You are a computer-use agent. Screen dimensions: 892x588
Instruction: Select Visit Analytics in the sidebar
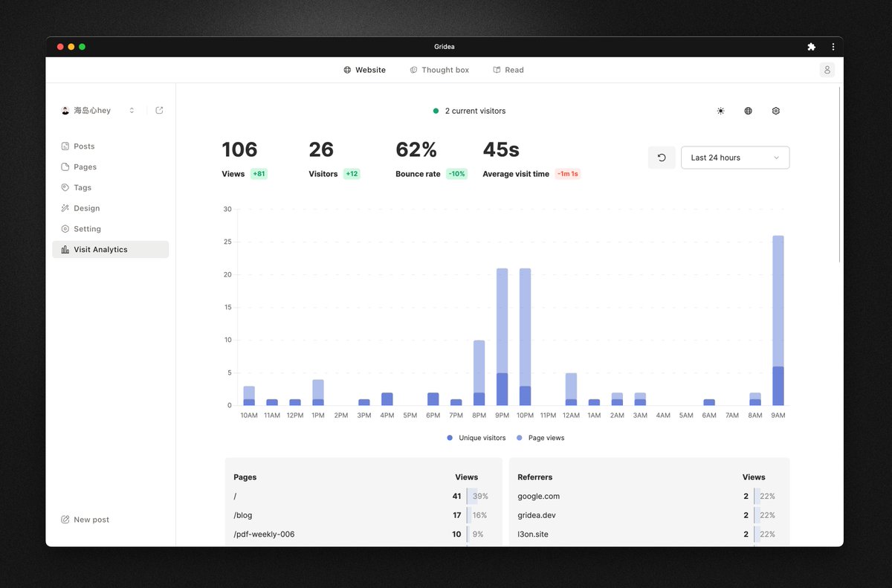110,250
